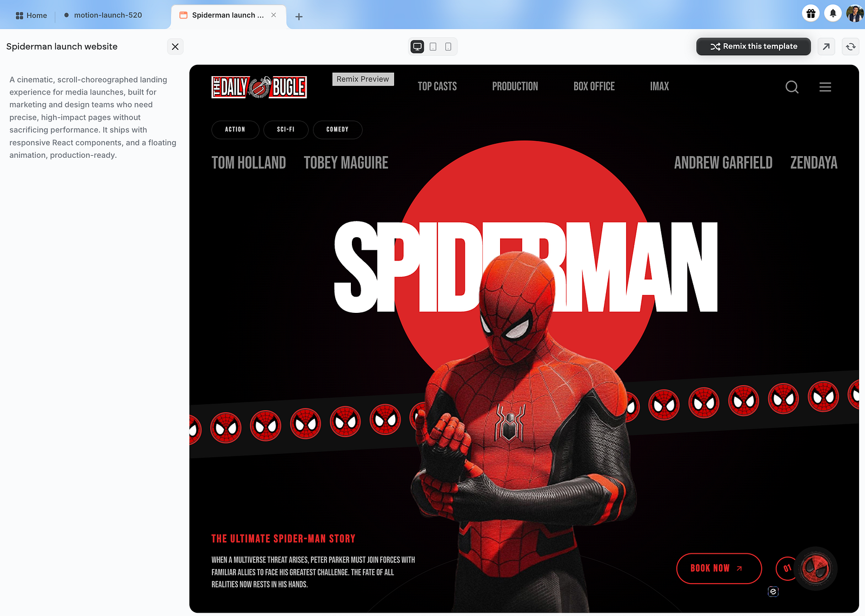The height and width of the screenshot is (616, 865).
Task: Click the cinematic landing experience description text
Action: pos(93,117)
